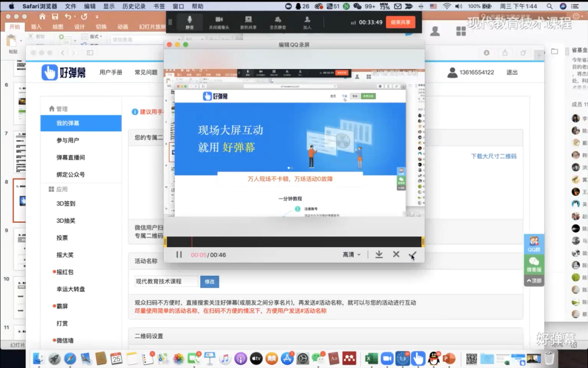Mute all participants with 全员静音

(277, 22)
